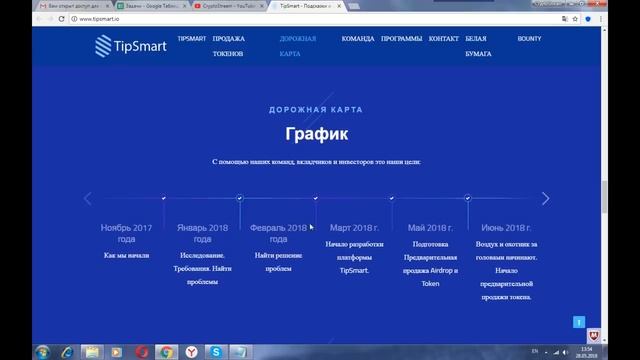
Task: Open the Chrome three-dot menu
Action: [600, 19]
